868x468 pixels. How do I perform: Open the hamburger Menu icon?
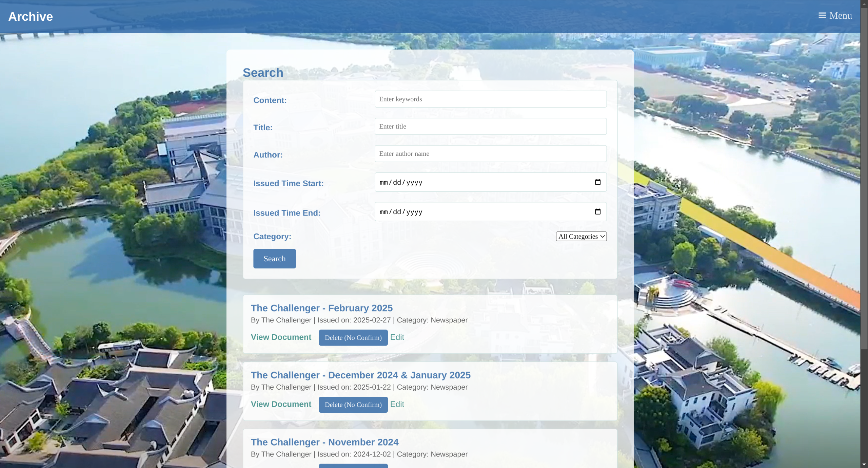pos(822,16)
